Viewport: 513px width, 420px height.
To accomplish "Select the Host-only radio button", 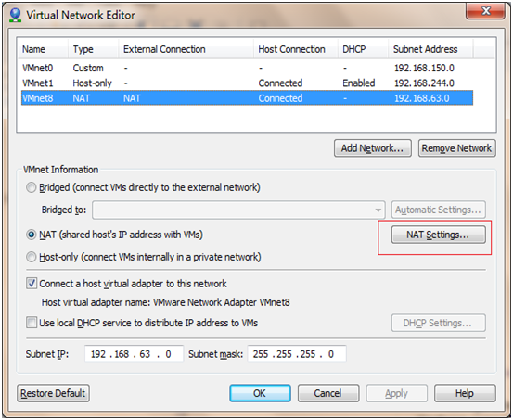I will (32, 257).
